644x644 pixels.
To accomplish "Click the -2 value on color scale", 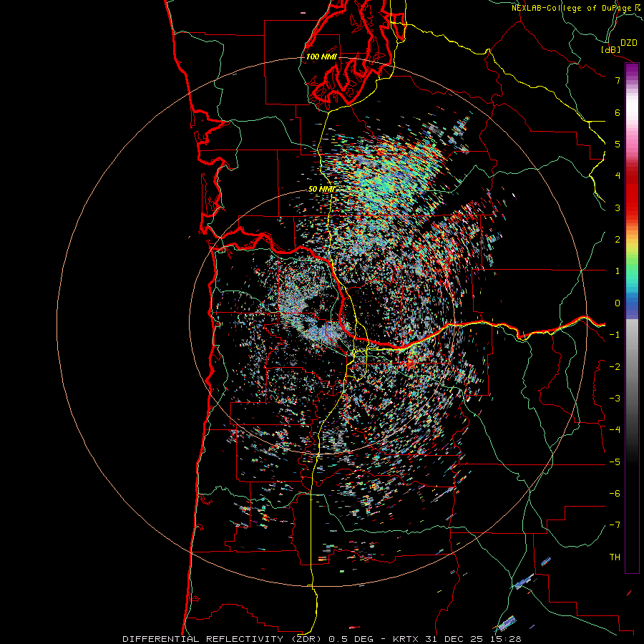I will [x=615, y=367].
